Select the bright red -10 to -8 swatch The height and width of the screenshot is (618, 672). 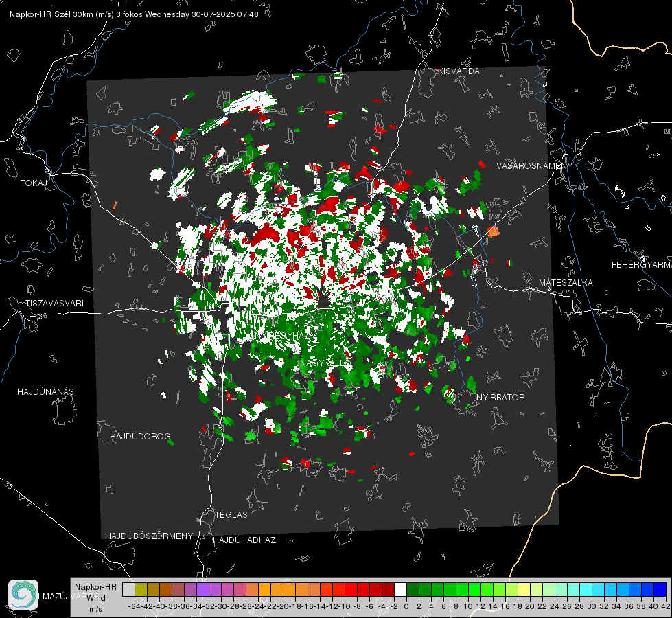pos(351,589)
